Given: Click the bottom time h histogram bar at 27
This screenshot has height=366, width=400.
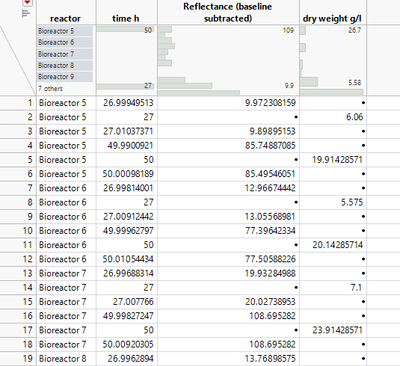Looking at the screenshot, I should click(x=125, y=86).
